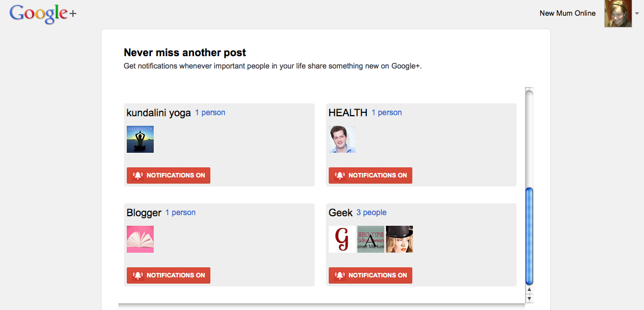Toggle notifications for Geek circle

tap(370, 275)
